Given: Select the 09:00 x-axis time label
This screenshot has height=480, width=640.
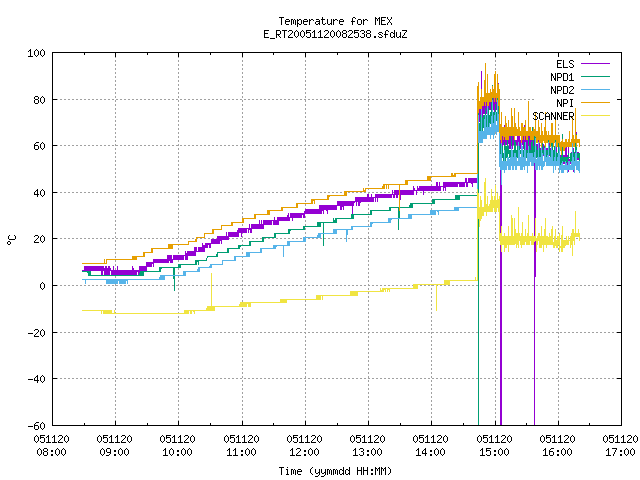Looking at the screenshot, I should point(115,452).
